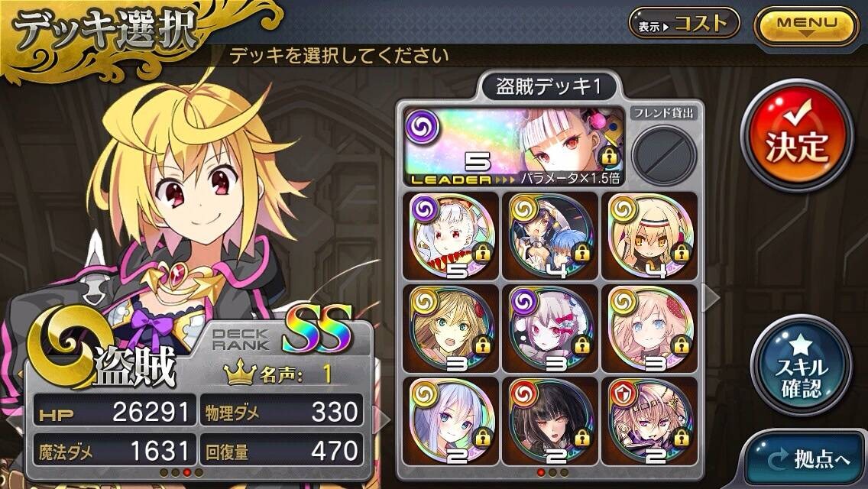This screenshot has width=868, height=489.
Task: Confirm deck with 決定 button
Action: 797,136
